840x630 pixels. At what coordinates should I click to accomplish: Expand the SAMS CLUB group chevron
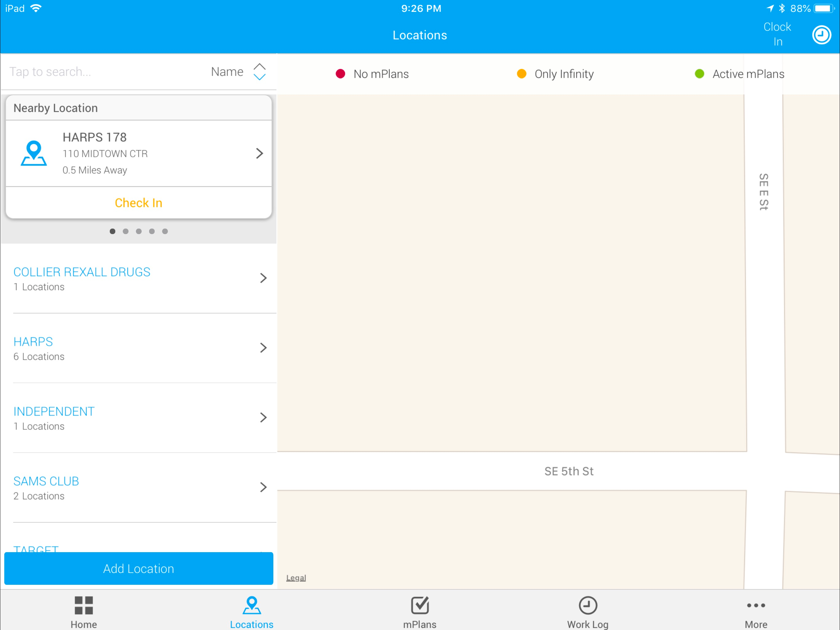pos(263,487)
